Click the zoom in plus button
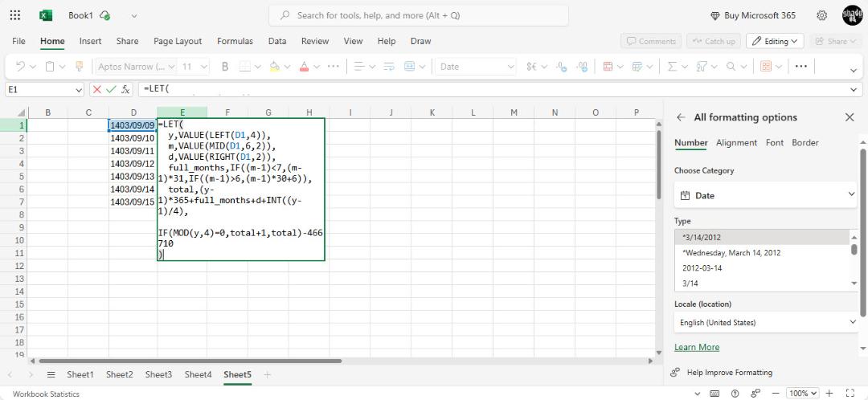868x400 pixels. (x=829, y=394)
